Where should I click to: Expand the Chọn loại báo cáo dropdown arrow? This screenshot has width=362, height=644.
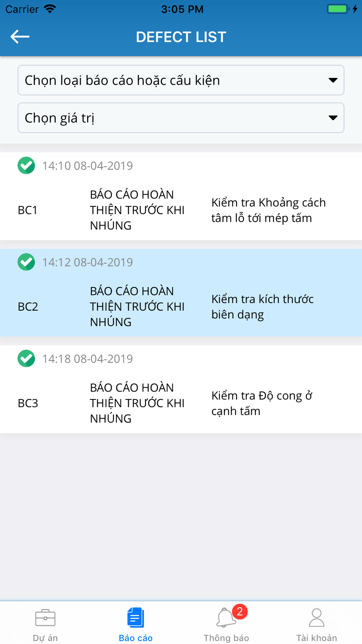pos(333,80)
